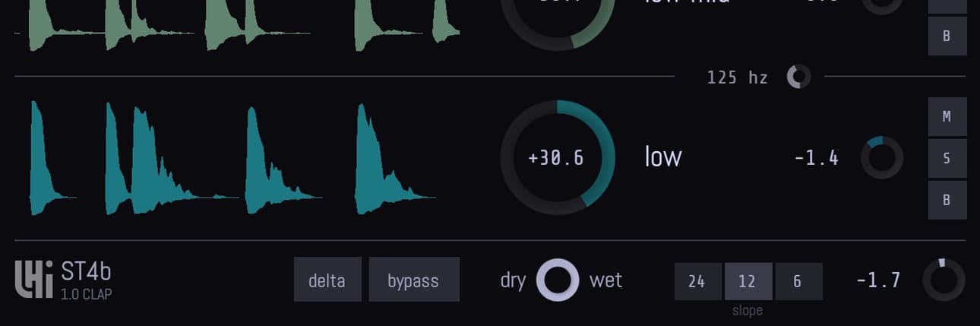Select the 12 slope option
The height and width of the screenshot is (326, 980).
click(748, 281)
